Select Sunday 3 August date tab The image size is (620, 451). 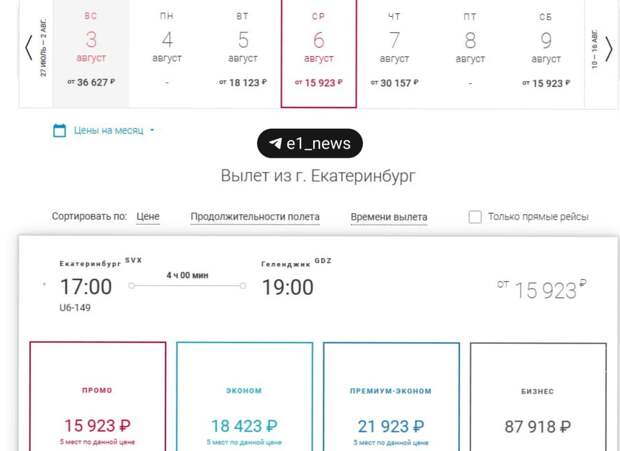[x=91, y=53]
